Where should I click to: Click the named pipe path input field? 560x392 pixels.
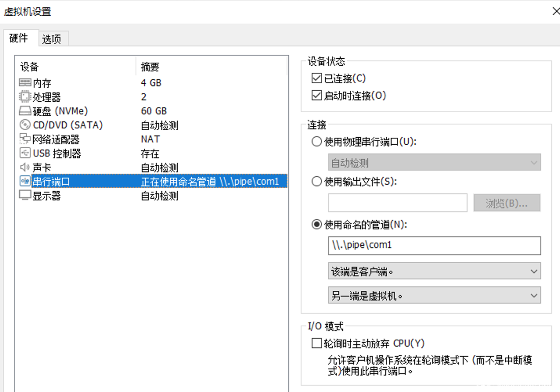(434, 245)
